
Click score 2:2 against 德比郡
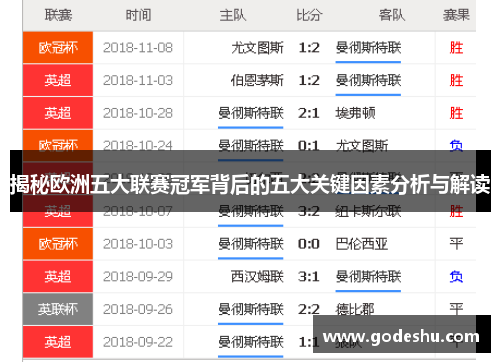(x=309, y=309)
